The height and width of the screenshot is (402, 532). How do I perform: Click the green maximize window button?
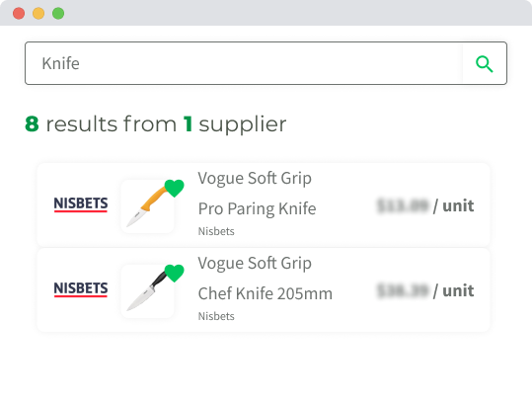pyautogui.click(x=58, y=14)
